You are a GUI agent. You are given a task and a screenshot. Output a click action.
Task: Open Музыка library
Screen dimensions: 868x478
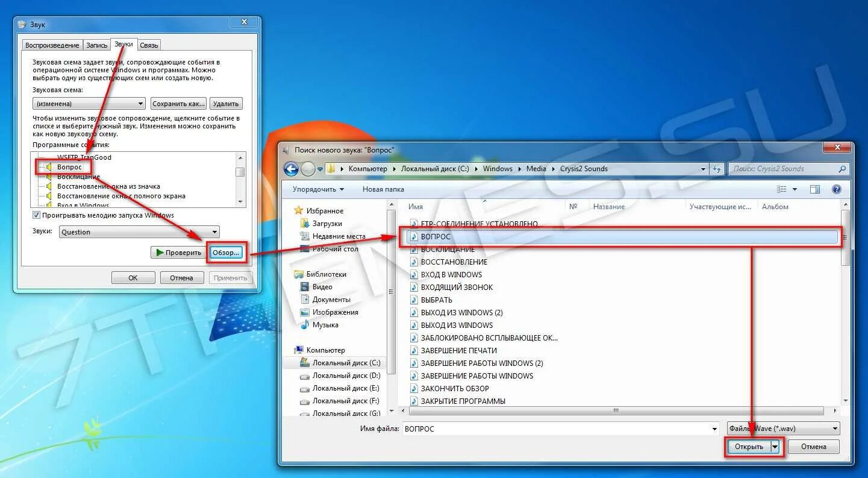[325, 325]
